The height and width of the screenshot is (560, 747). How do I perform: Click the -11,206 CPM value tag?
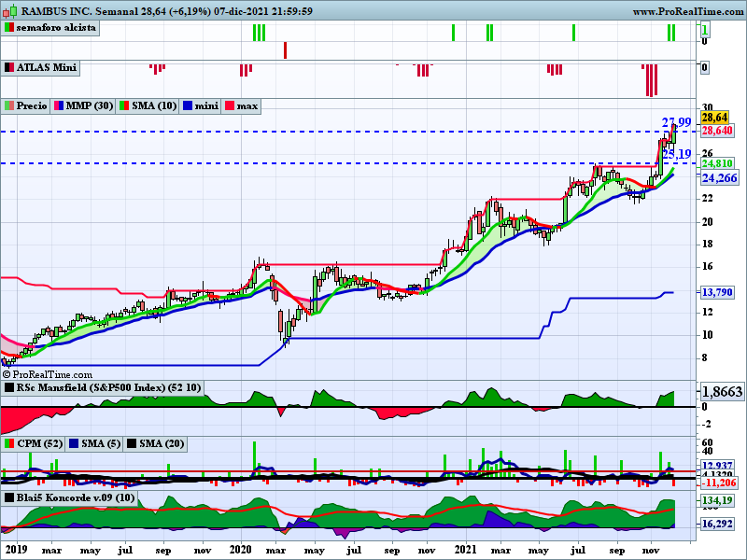click(x=719, y=483)
